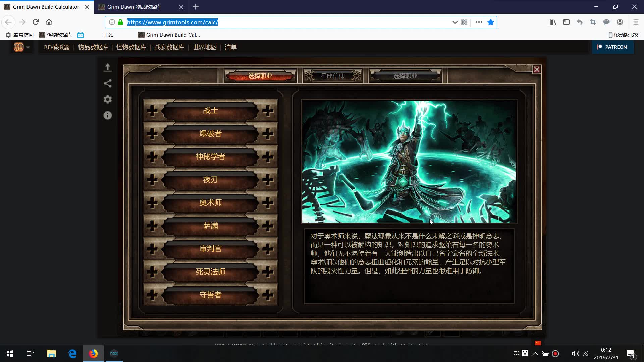The height and width of the screenshot is (362, 644).
Task: Click left plus icon for 爆破者
Action: pyautogui.click(x=152, y=134)
